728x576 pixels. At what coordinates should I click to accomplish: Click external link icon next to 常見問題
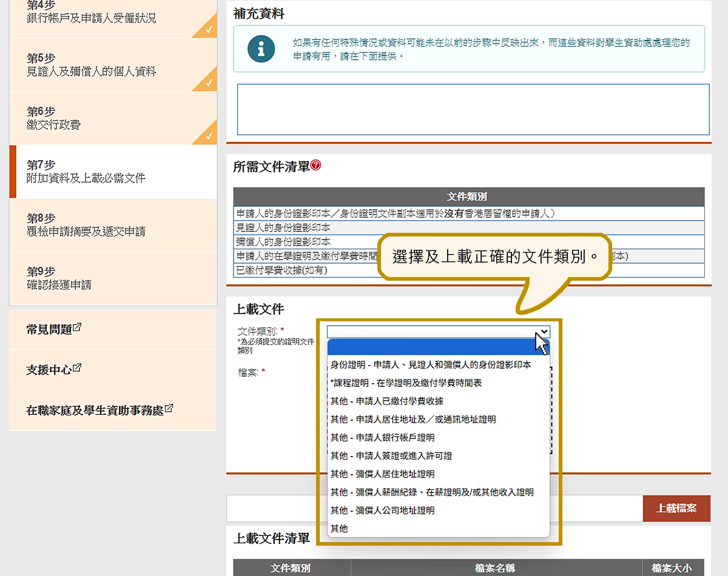coord(77,327)
